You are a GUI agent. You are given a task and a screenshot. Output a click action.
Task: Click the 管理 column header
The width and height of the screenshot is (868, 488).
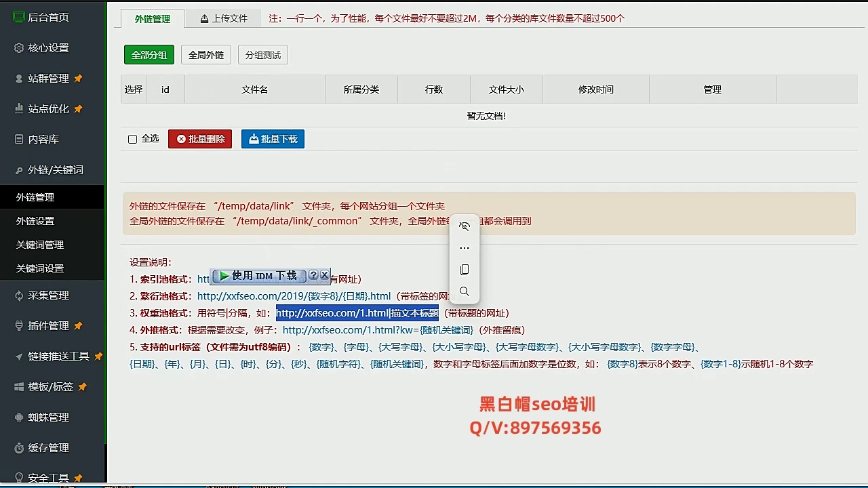pos(713,89)
